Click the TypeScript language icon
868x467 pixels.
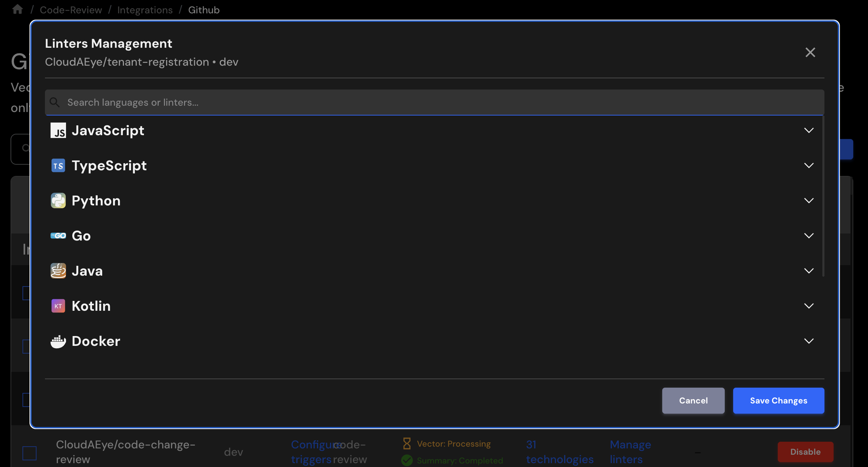[x=58, y=165]
